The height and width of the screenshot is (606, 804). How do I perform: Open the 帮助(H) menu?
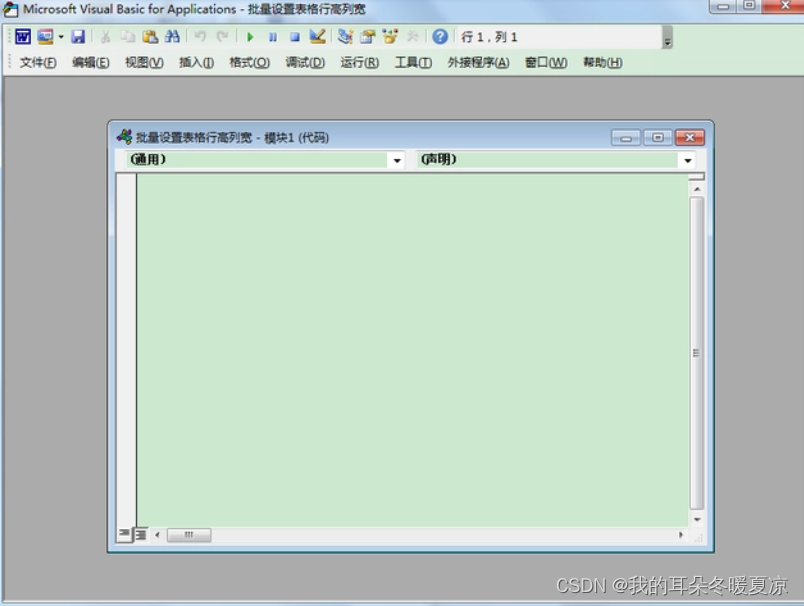coord(603,63)
